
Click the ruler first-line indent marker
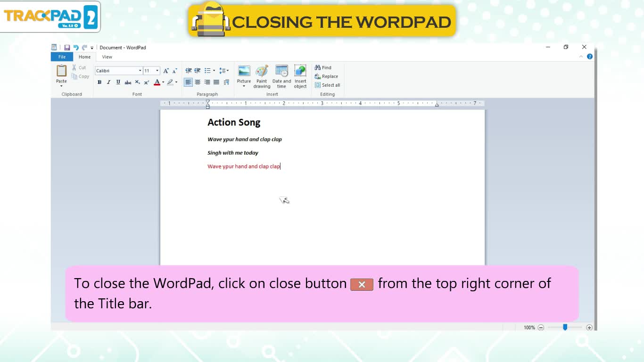pos(207,101)
